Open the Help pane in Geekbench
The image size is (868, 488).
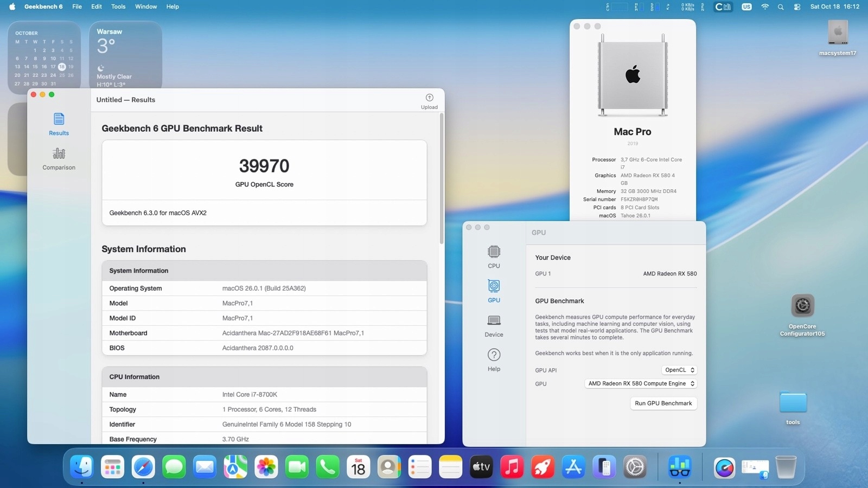(494, 360)
